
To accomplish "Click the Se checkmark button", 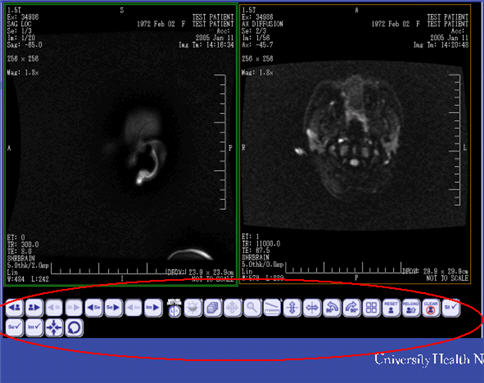I will tap(14, 328).
